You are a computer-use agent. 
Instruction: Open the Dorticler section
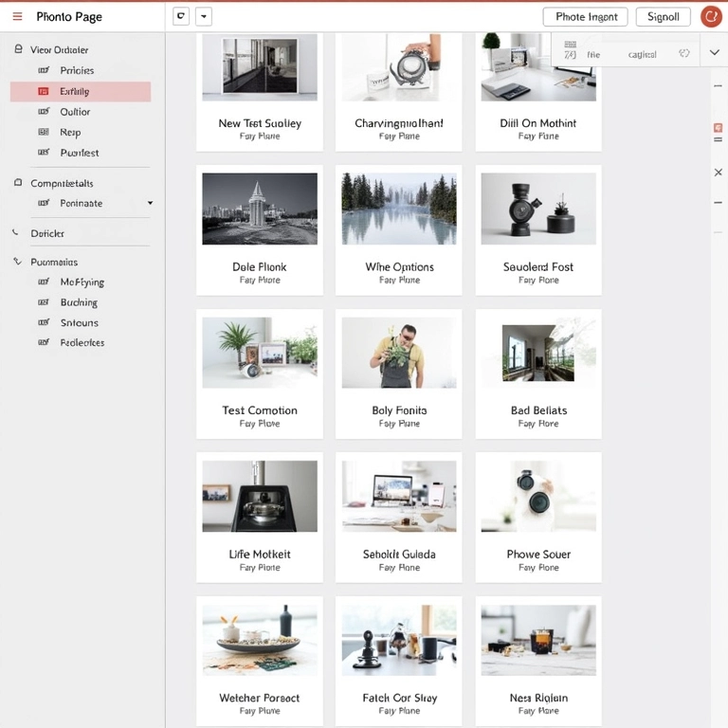[47, 233]
